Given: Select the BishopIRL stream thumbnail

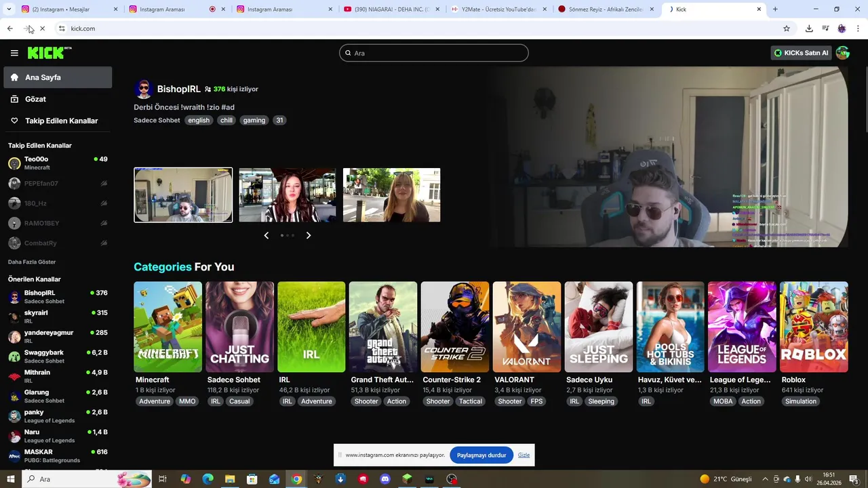Looking at the screenshot, I should click(x=183, y=195).
